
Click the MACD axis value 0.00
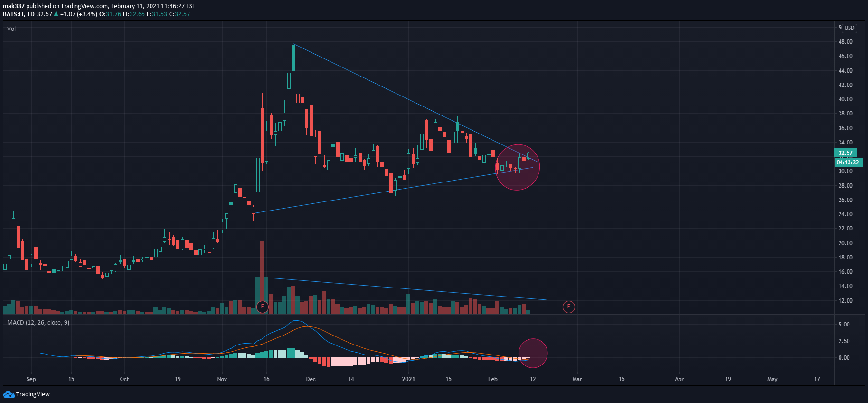[x=844, y=358]
